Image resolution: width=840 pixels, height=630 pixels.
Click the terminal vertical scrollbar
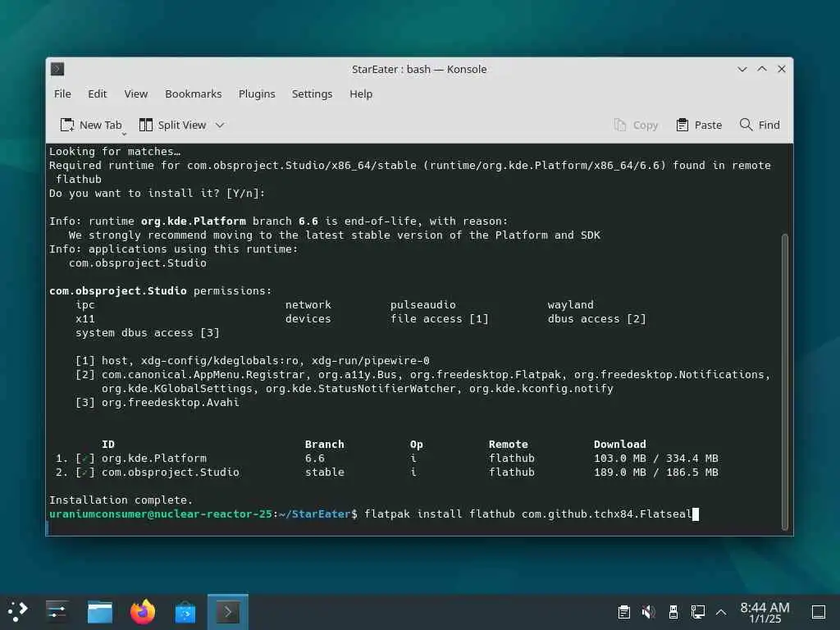(x=785, y=381)
